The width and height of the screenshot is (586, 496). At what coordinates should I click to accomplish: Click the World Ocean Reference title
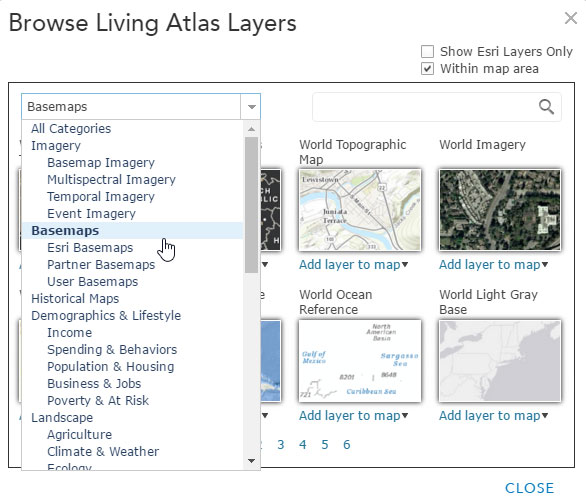(336, 302)
